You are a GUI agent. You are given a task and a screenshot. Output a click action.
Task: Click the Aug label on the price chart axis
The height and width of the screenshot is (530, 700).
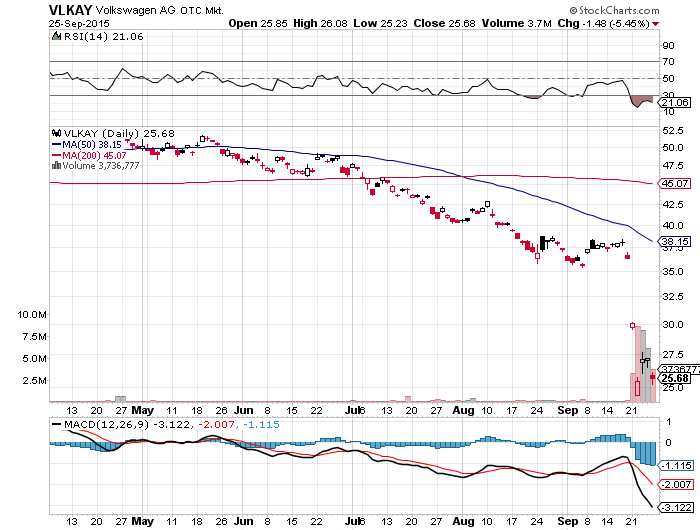463,410
